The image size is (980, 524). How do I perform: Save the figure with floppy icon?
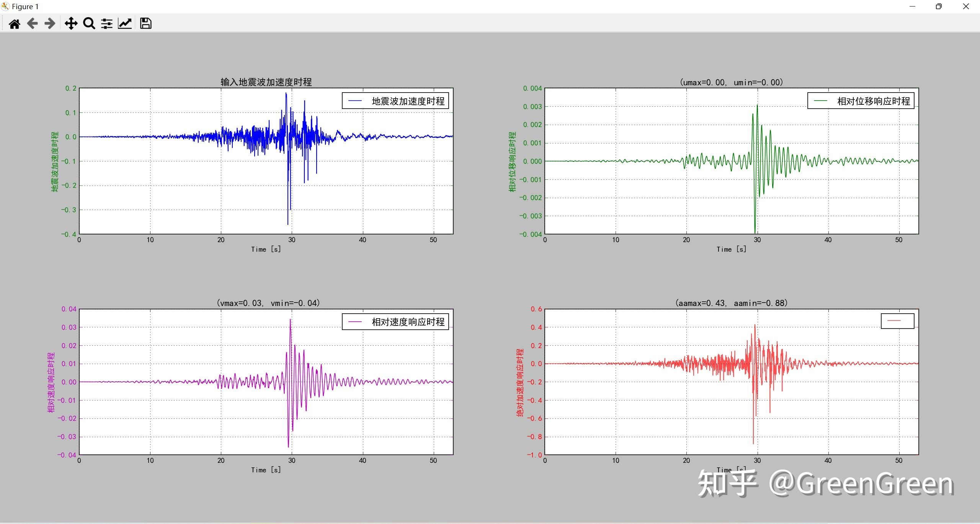(x=145, y=24)
